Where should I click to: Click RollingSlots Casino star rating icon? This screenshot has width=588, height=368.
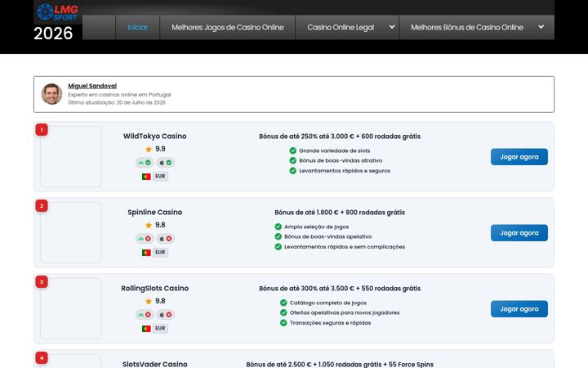pyautogui.click(x=149, y=301)
